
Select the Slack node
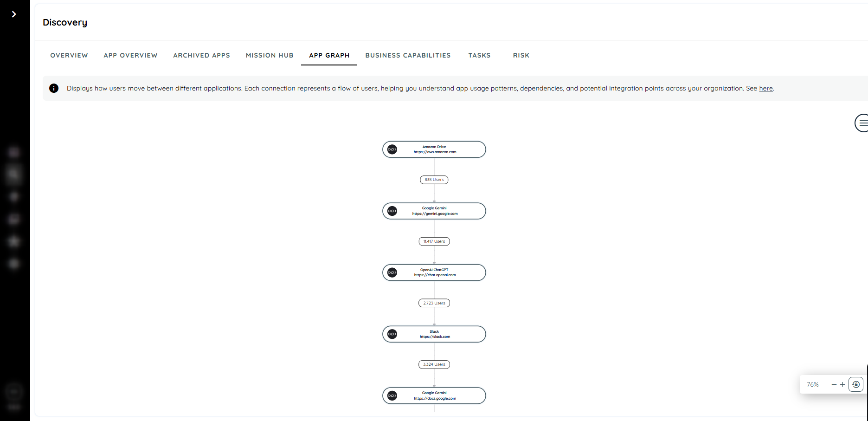pyautogui.click(x=434, y=334)
